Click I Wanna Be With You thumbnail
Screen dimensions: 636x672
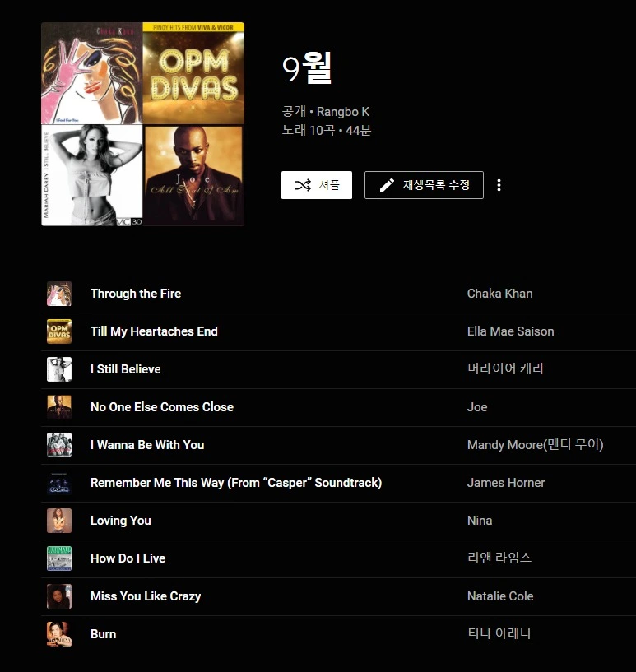click(x=59, y=445)
